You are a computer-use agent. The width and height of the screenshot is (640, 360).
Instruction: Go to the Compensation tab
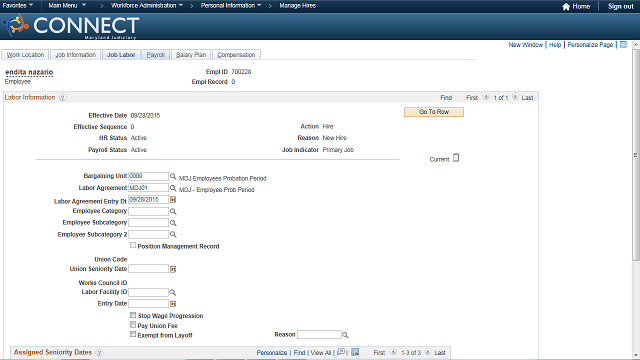pos(236,55)
